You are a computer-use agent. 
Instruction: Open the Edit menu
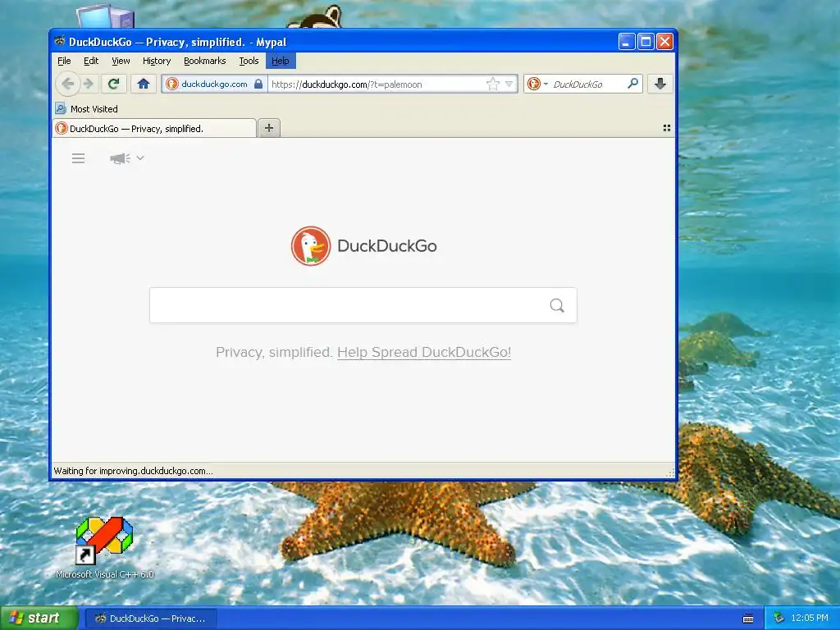coord(91,61)
